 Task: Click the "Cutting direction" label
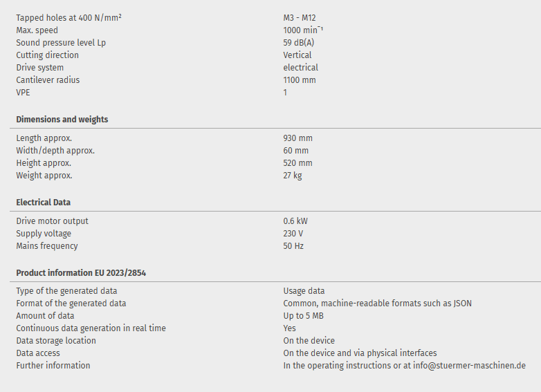tap(48, 55)
